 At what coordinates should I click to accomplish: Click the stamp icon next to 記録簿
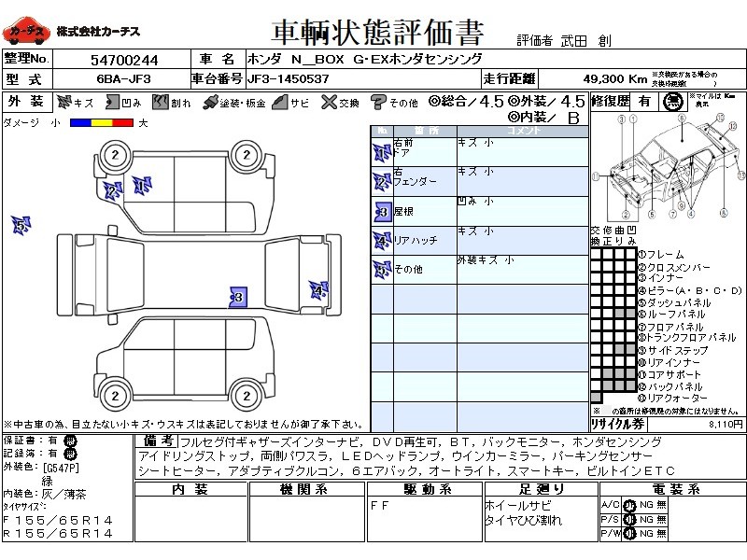(70, 454)
